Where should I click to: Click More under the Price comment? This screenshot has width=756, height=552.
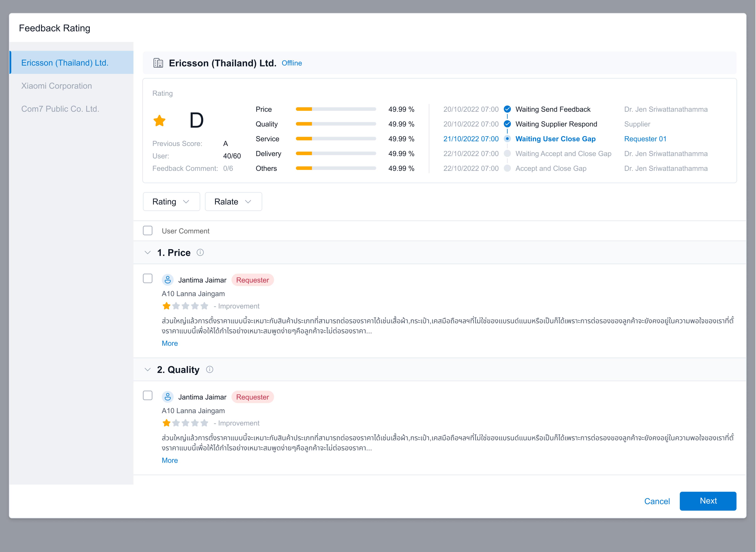pos(170,343)
